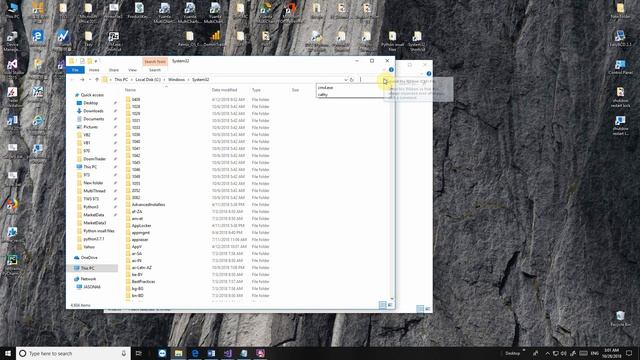Image resolution: width=640 pixels, height=360 pixels.
Task: Sort by Type column header
Action: coord(256,90)
